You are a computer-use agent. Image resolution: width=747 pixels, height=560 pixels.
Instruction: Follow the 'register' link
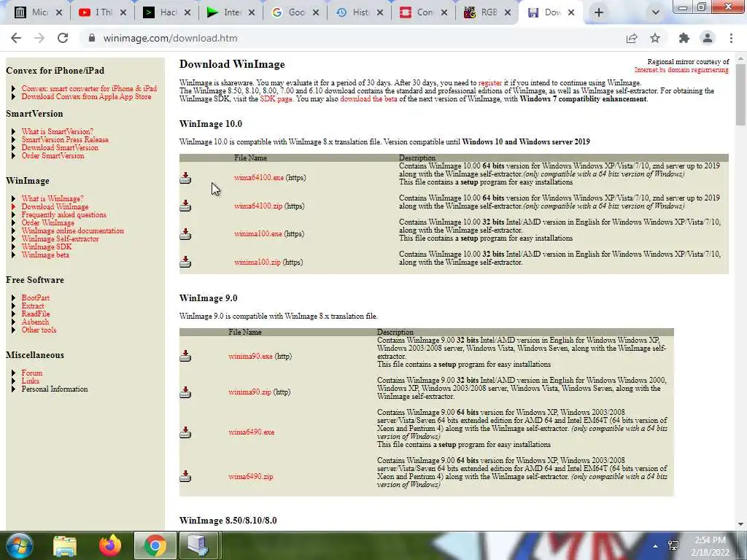click(x=490, y=83)
